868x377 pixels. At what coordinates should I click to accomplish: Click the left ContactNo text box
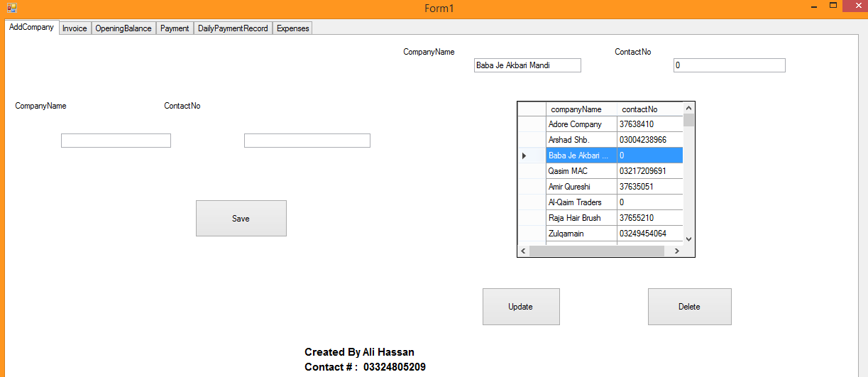coord(307,141)
